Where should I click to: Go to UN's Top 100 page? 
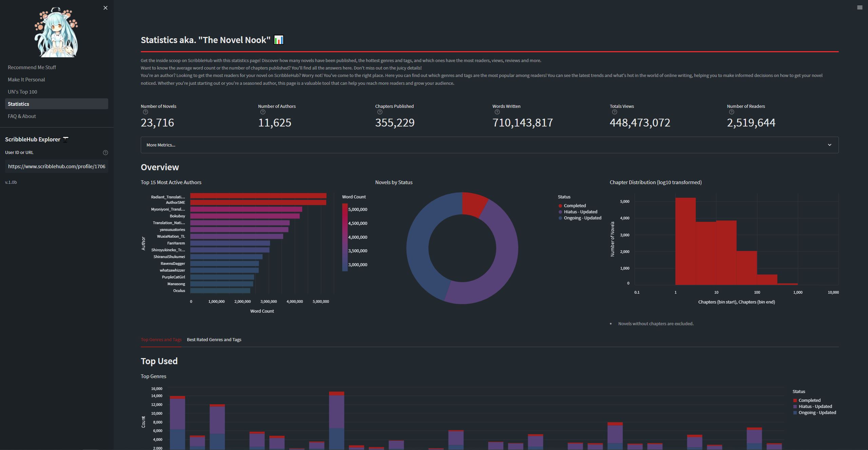tap(22, 92)
